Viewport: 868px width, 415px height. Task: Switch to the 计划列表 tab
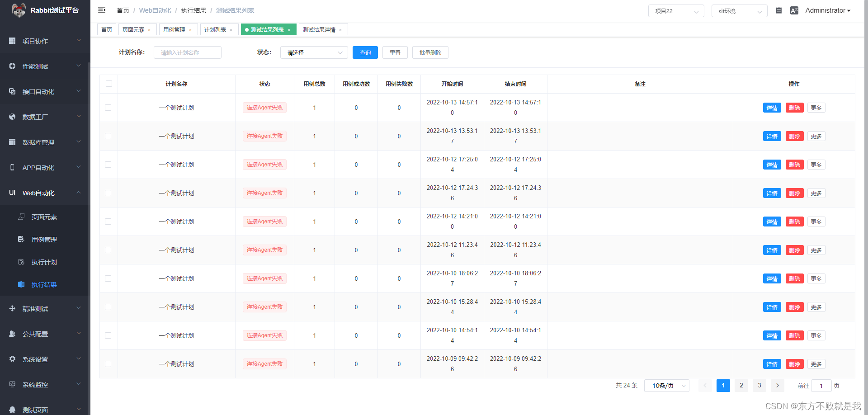216,29
